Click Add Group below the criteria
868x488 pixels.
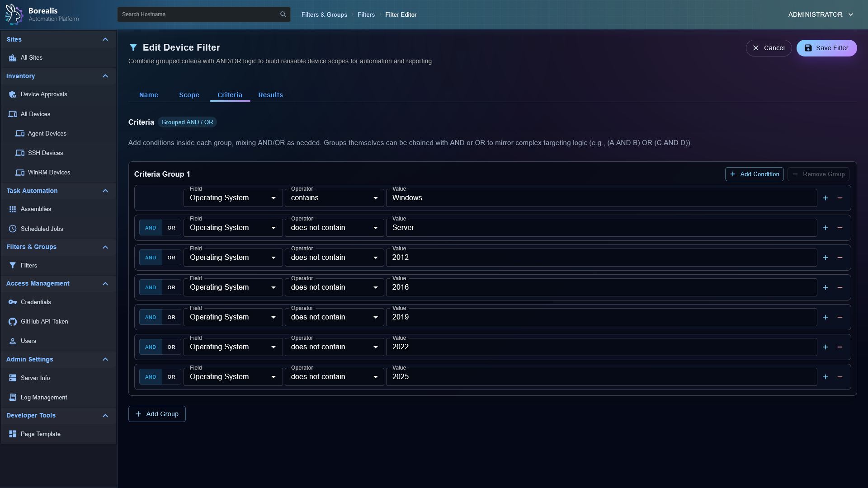click(157, 413)
